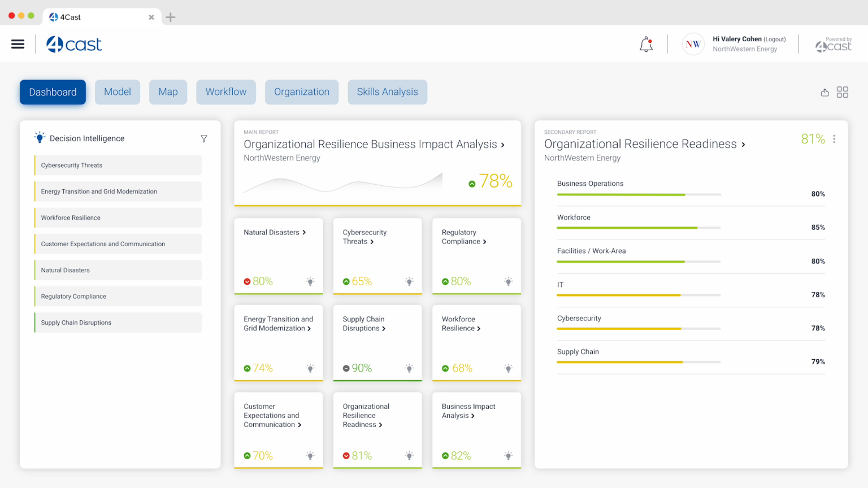868x488 pixels.
Task: Open the grid layout view icon
Action: point(843,92)
